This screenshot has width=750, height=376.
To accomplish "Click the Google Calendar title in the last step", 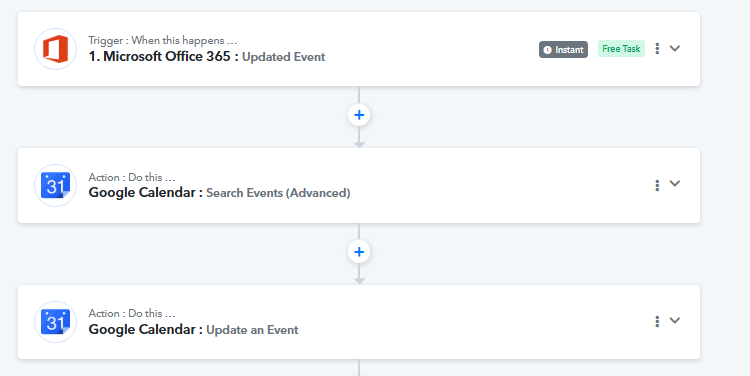I will [x=142, y=330].
